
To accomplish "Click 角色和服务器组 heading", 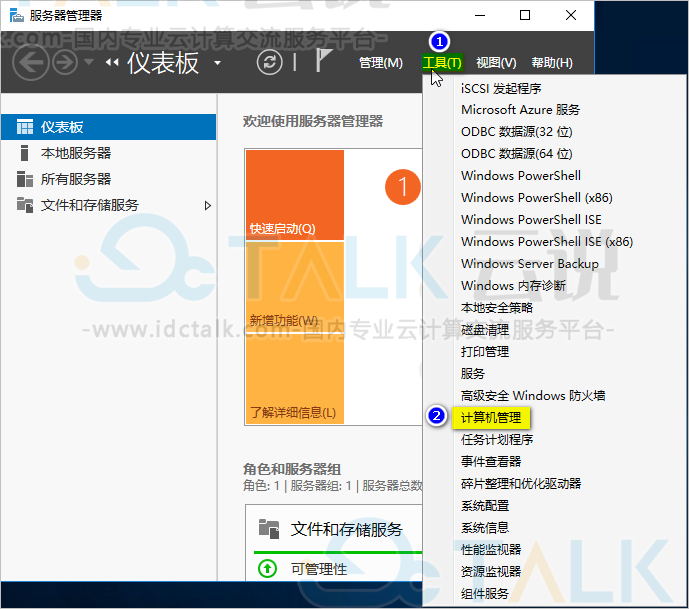I will click(x=292, y=469).
